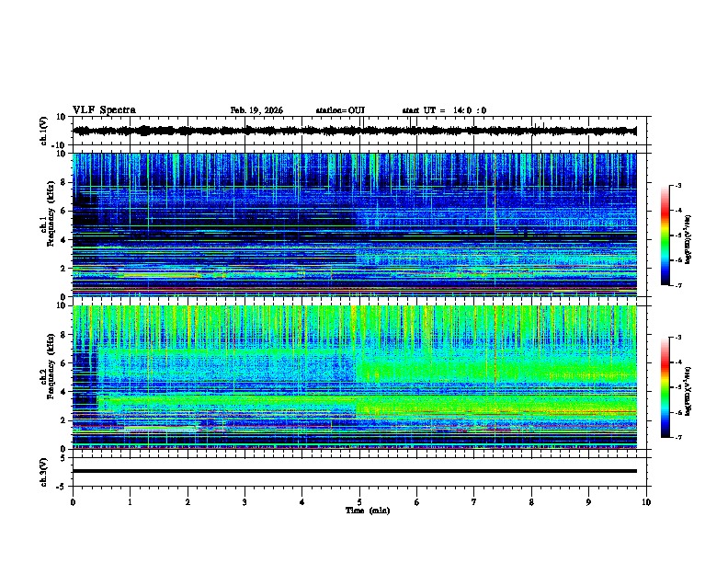Click the ch.1 spectrogram plot area

355,224
